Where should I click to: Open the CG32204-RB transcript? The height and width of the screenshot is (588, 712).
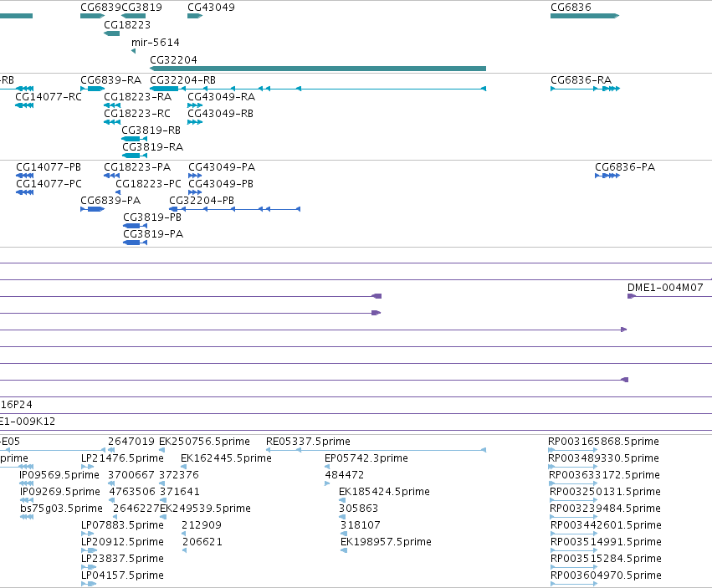(x=318, y=89)
